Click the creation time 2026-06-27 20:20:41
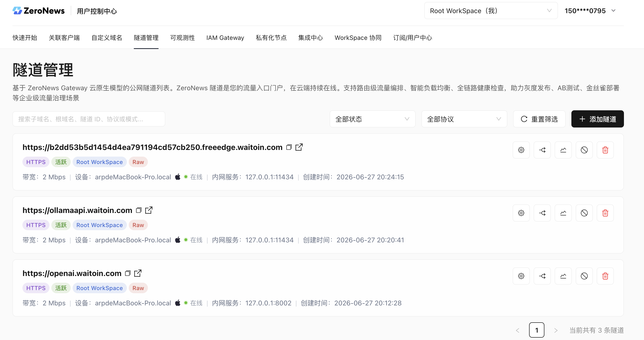Image resolution: width=644 pixels, height=340 pixels. tap(370, 240)
